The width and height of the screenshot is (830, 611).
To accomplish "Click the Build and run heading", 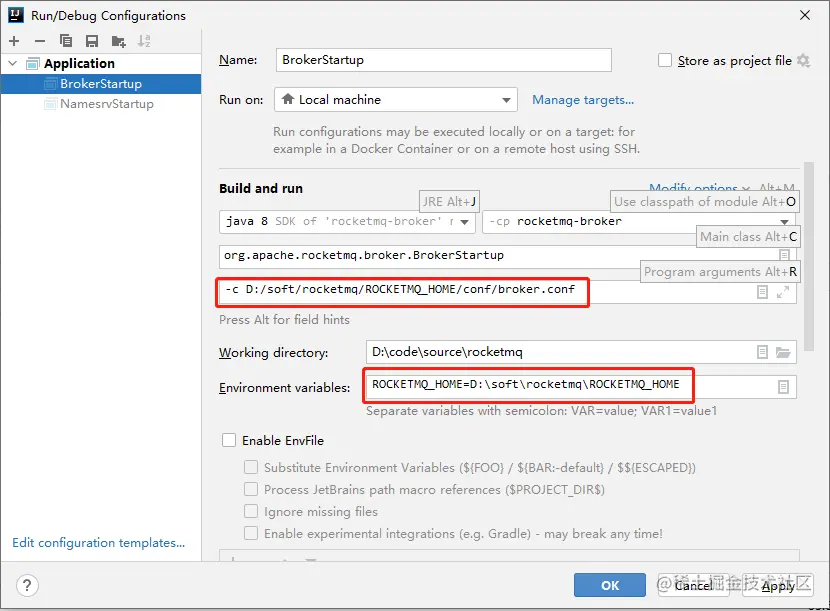I will click(261, 188).
